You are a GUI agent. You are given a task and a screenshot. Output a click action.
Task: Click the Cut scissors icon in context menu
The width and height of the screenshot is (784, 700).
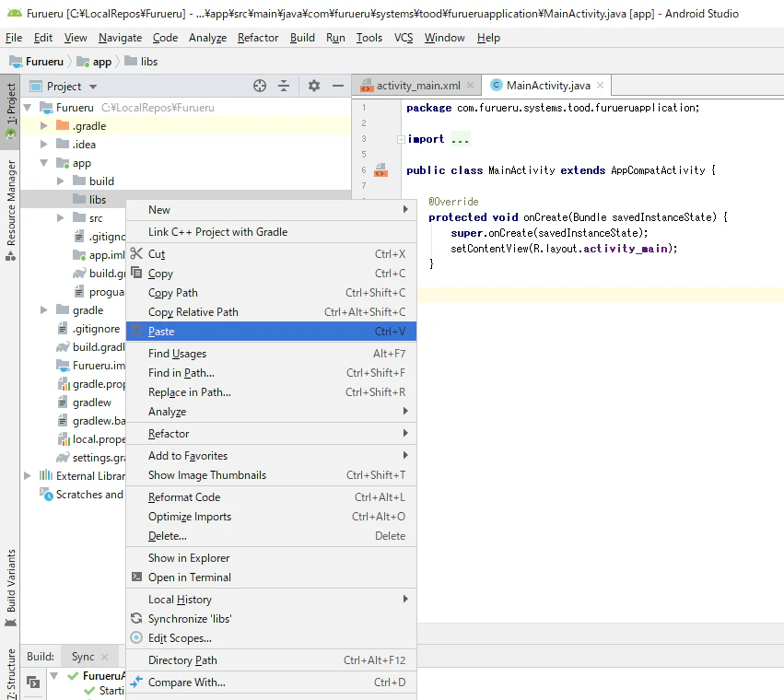pyautogui.click(x=136, y=253)
